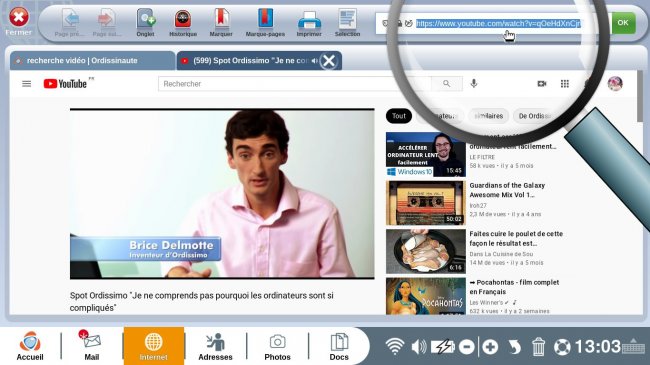
Task: Open Photos in bottom bar
Action: tap(277, 346)
